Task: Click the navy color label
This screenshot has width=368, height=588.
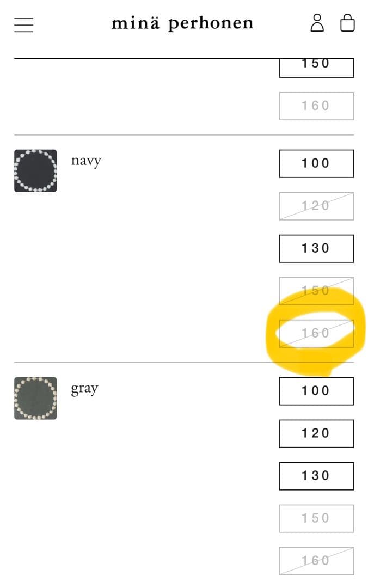Action: tap(86, 161)
